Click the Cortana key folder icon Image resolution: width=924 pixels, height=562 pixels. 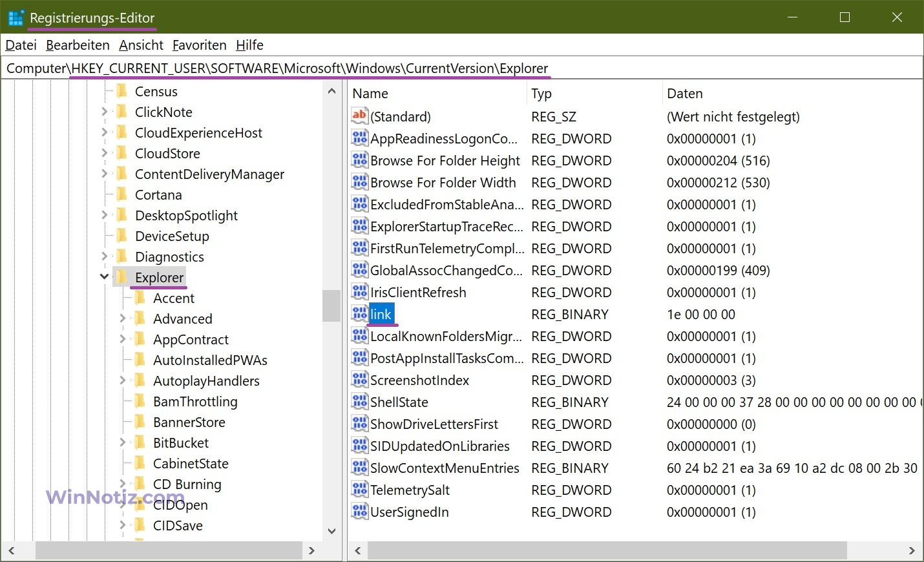121,194
